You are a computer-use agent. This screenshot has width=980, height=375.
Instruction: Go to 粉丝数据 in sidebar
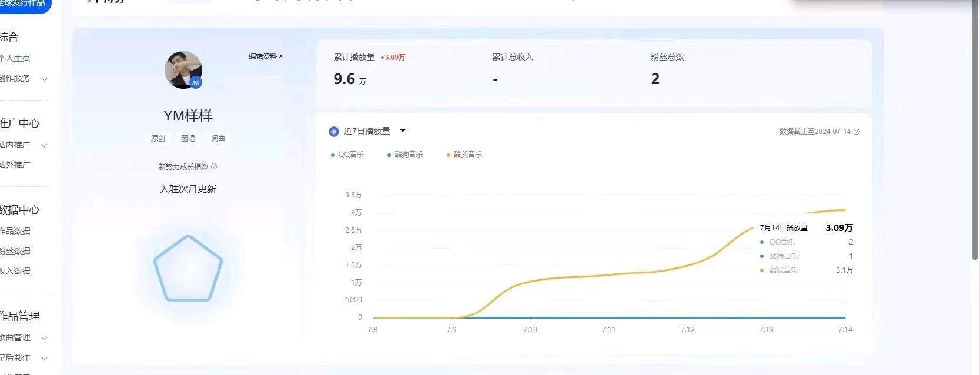(x=15, y=251)
